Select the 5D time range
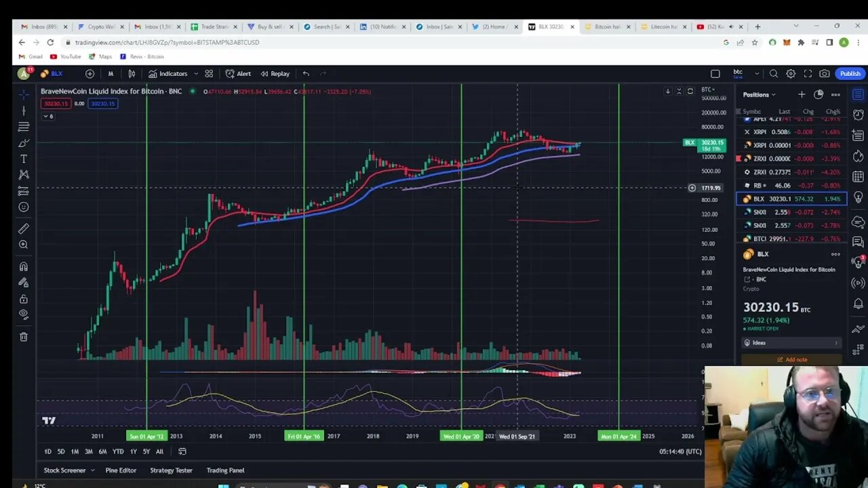Image resolution: width=868 pixels, height=488 pixels. [x=61, y=452]
